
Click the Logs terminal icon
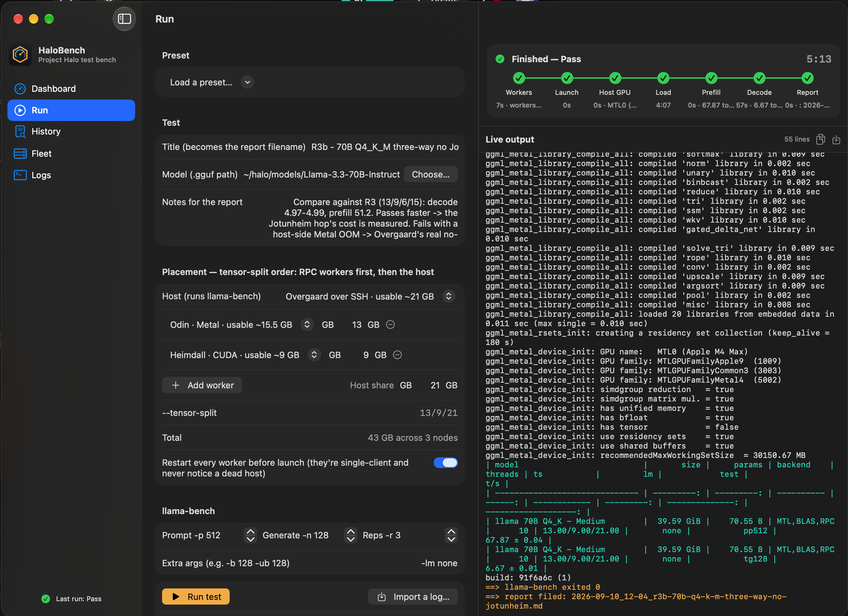20,175
